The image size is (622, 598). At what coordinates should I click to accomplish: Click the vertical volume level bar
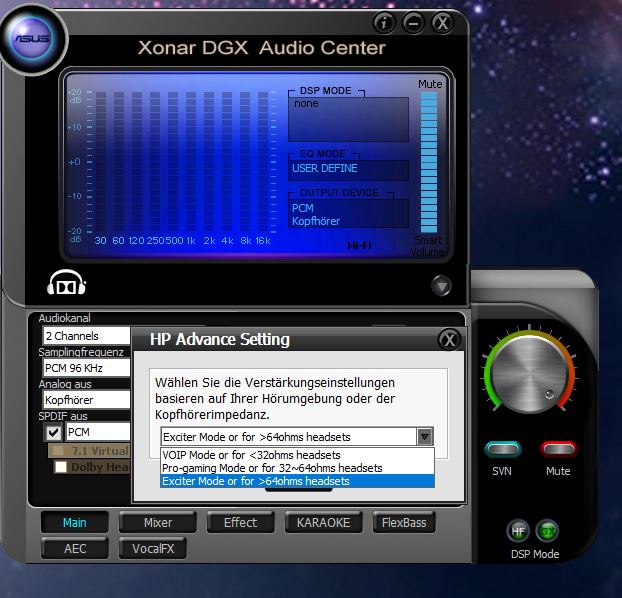point(429,162)
